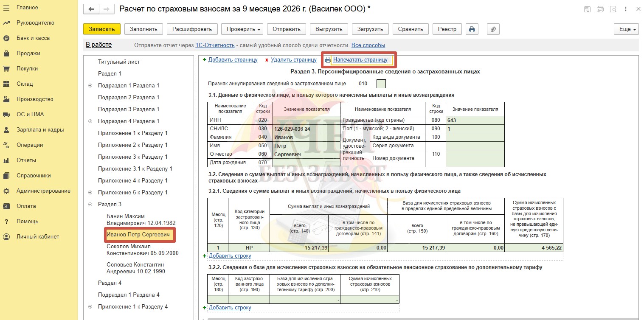
Task: Open print preview icon top right
Action: point(613,9)
